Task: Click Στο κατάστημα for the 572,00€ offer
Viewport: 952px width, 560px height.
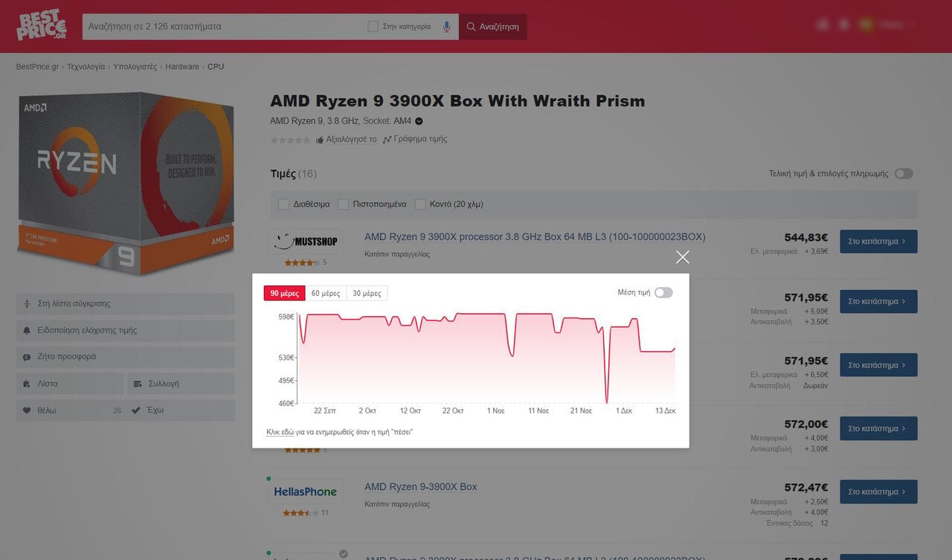Action: coord(878,428)
